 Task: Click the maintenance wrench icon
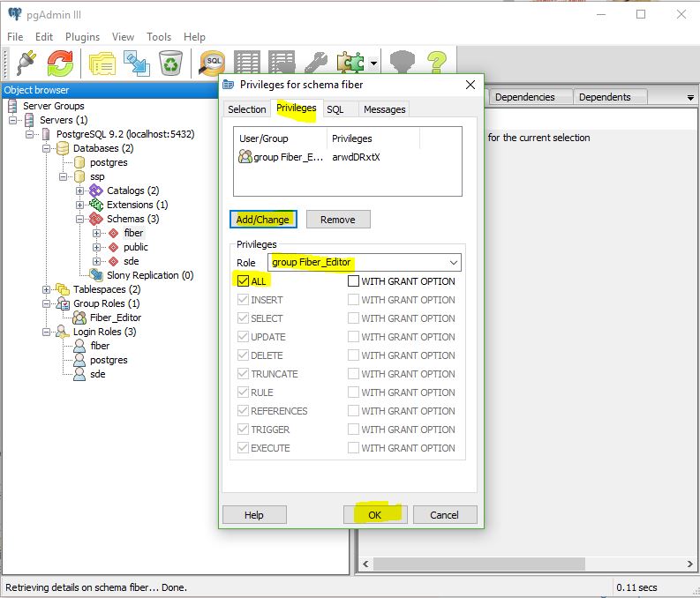click(x=316, y=63)
